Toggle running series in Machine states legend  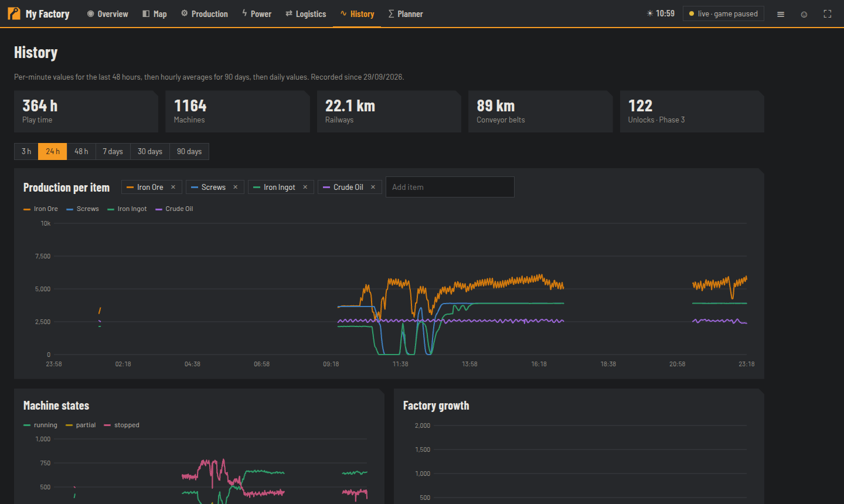click(40, 425)
